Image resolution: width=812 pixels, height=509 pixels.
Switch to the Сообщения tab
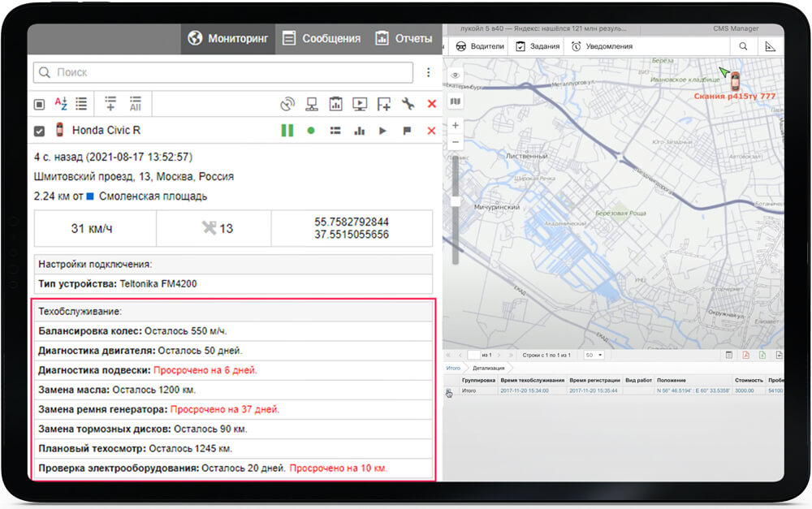(321, 38)
